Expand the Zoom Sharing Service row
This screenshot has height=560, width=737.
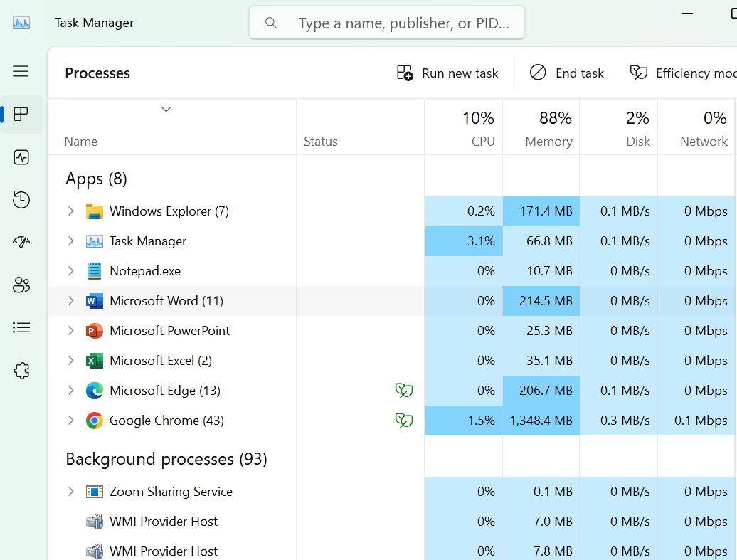pyautogui.click(x=70, y=492)
